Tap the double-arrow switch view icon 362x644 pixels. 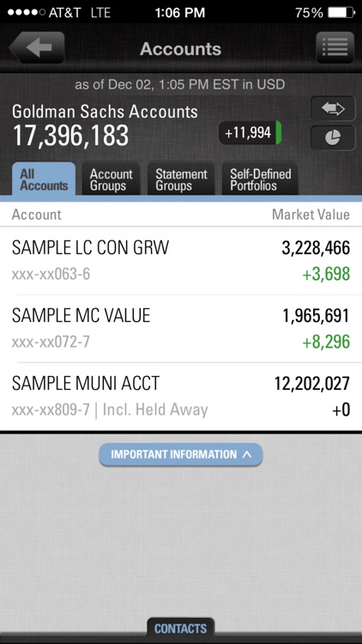pos(333,108)
